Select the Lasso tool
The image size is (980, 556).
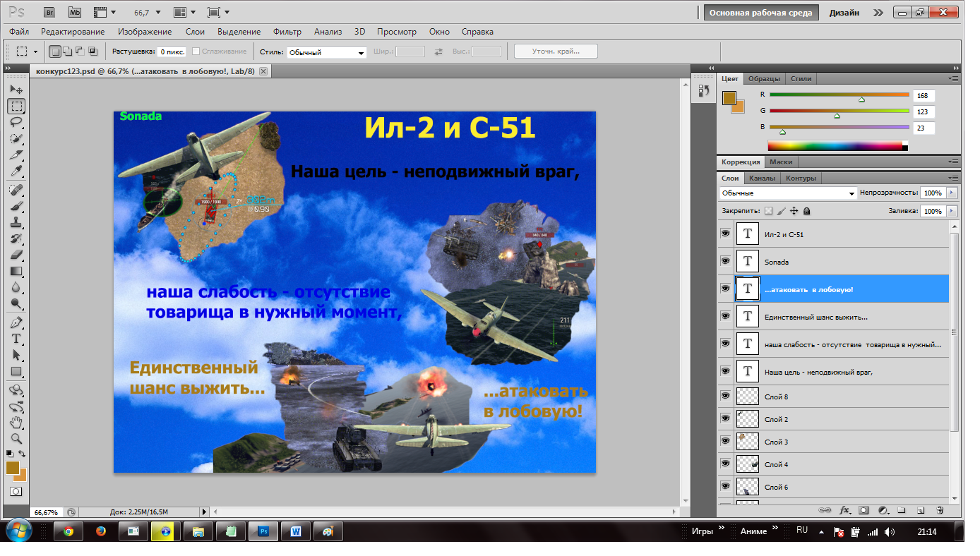point(16,122)
